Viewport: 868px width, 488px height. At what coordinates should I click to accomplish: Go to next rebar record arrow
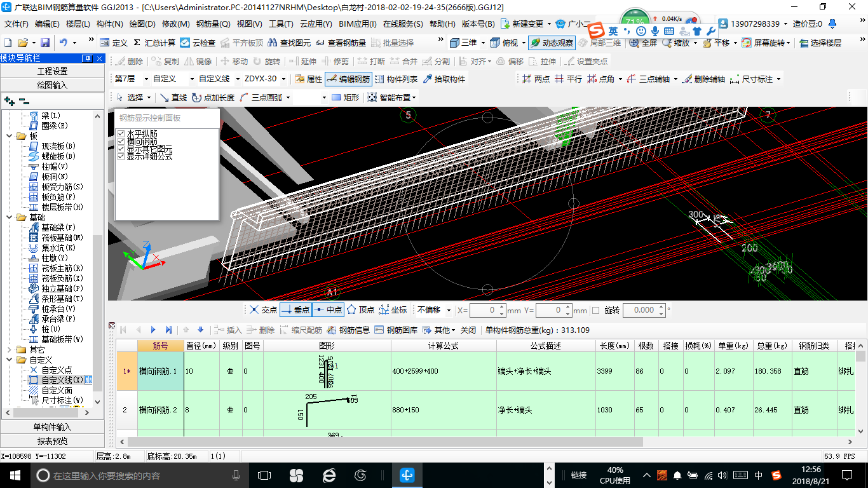pos(153,330)
